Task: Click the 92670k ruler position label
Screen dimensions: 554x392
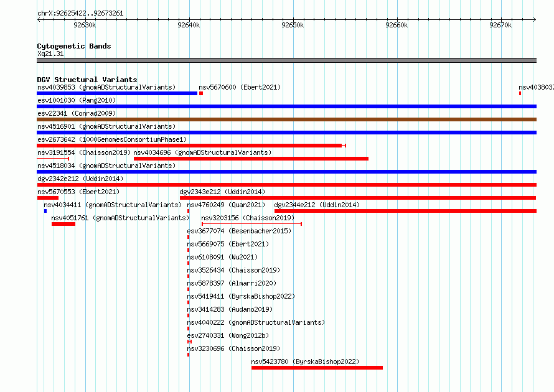Action: coord(500,25)
